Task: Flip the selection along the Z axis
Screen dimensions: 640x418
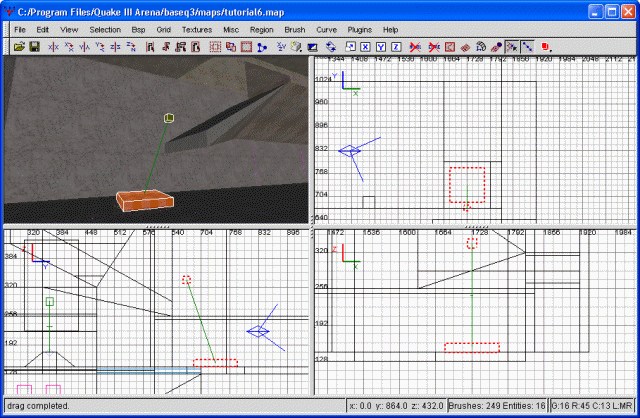Action: coord(116,47)
